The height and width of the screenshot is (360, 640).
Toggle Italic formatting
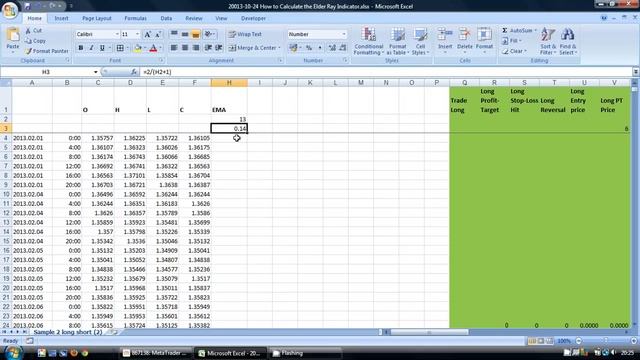pyautogui.click(x=91, y=48)
